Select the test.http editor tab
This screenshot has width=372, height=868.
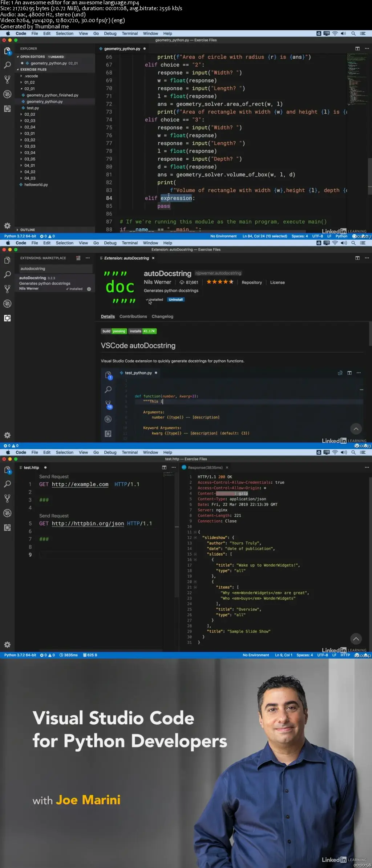[31, 468]
